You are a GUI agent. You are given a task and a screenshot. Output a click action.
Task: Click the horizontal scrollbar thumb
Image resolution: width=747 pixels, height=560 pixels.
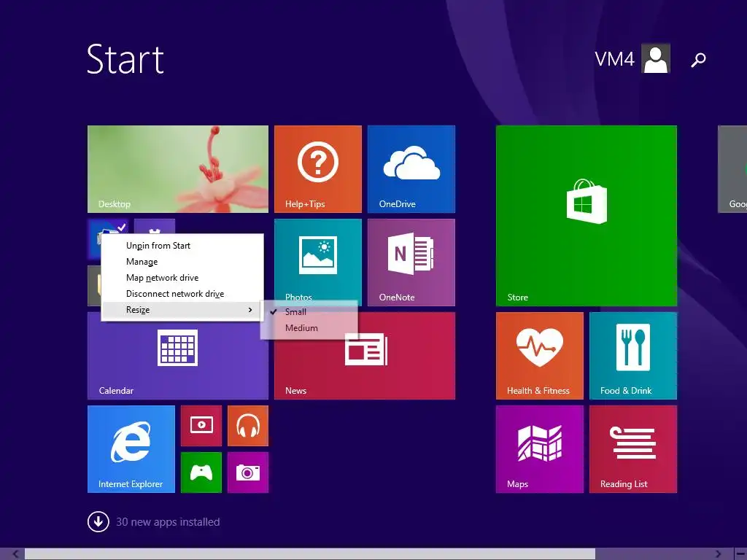[309, 554]
